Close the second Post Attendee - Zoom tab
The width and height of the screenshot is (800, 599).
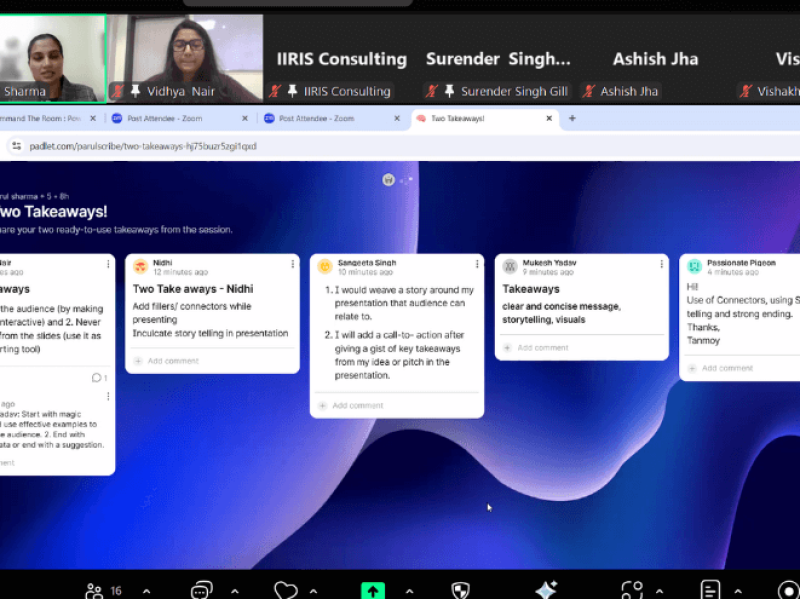click(x=397, y=118)
